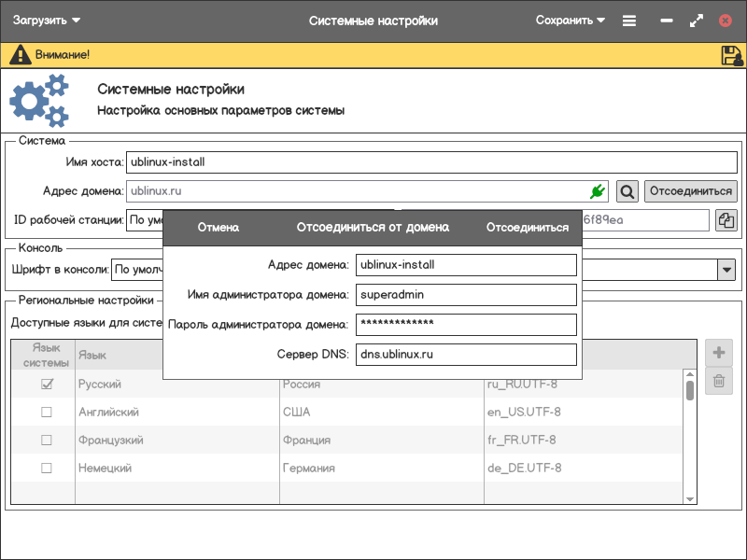The height and width of the screenshot is (560, 747).
Task: Open the console font dropdown arrow
Action: pos(726,271)
